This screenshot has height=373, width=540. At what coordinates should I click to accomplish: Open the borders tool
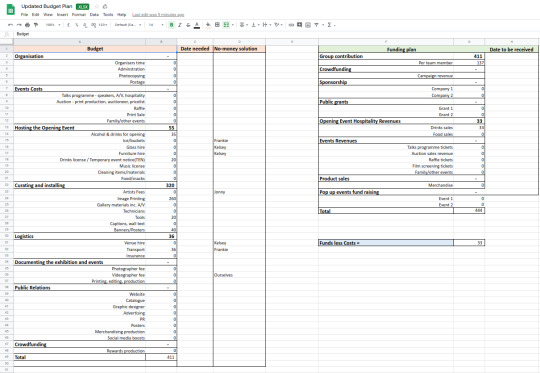pyautogui.click(x=217, y=25)
